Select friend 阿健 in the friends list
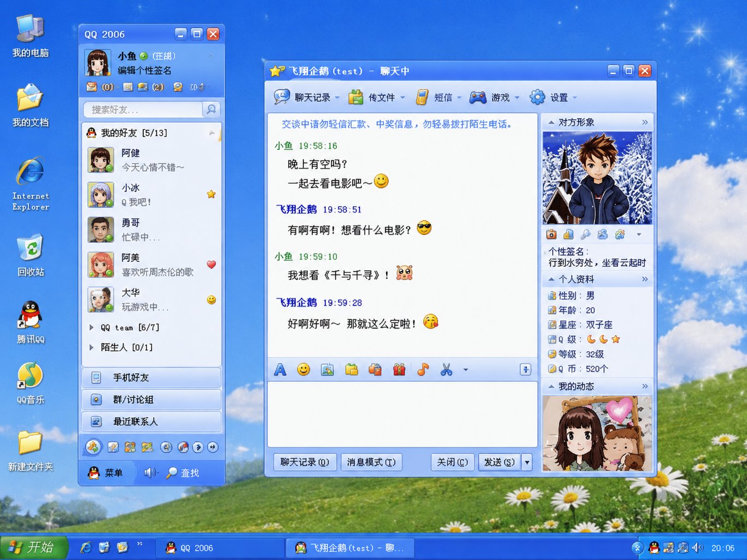The image size is (747, 560). pos(151,160)
